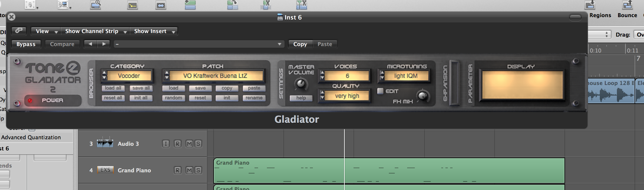The width and height of the screenshot is (644, 190).
Task: Click the random patch button
Action: 174,98
